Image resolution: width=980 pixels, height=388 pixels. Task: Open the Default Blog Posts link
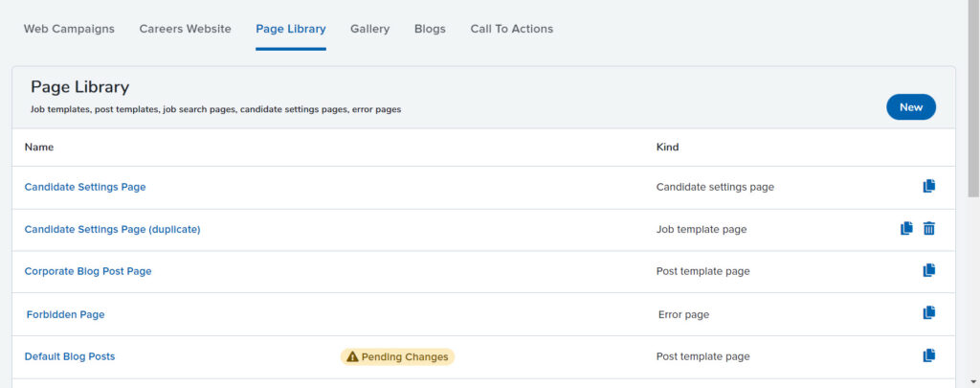point(70,356)
